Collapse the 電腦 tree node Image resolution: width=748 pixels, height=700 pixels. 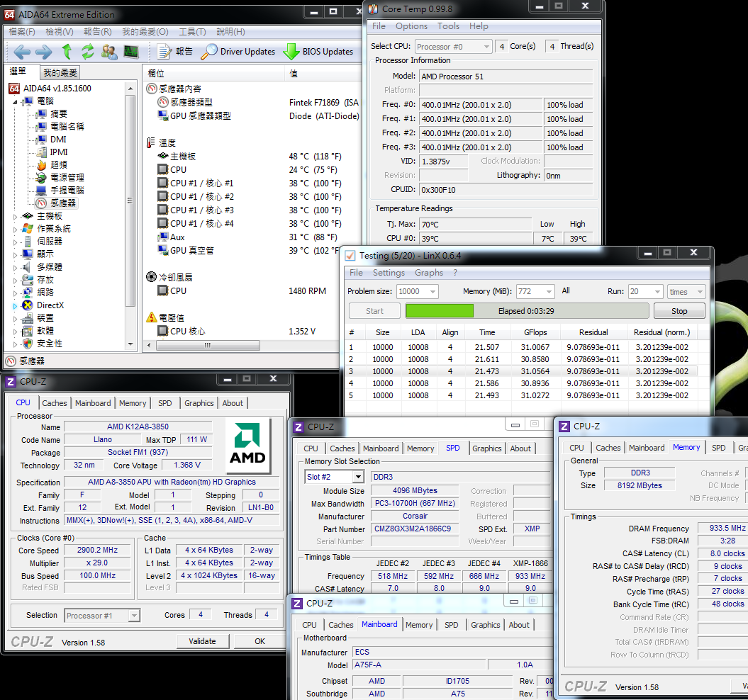[x=16, y=101]
